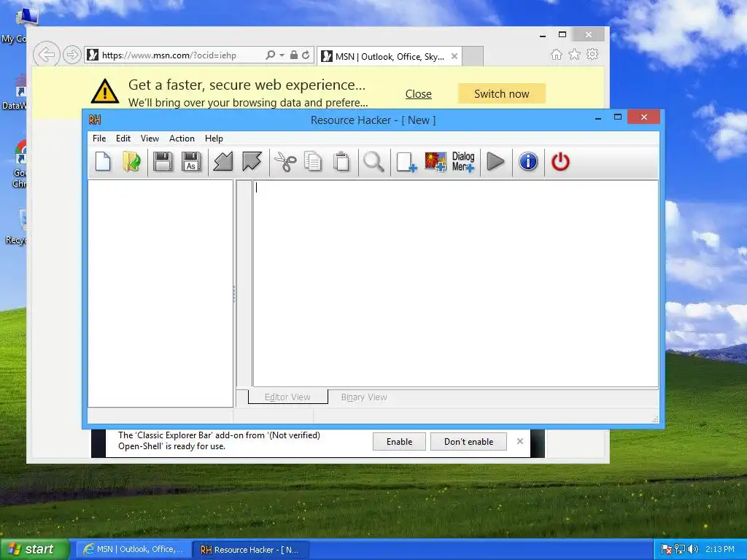Viewport: 747px width, 560px height.
Task: Dismiss the add-on notification bar
Action: (520, 441)
